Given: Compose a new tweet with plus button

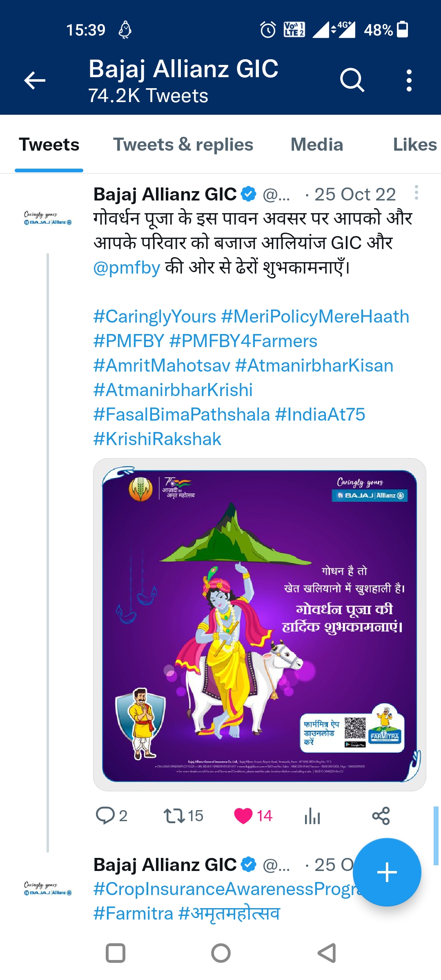Looking at the screenshot, I should 387,872.
